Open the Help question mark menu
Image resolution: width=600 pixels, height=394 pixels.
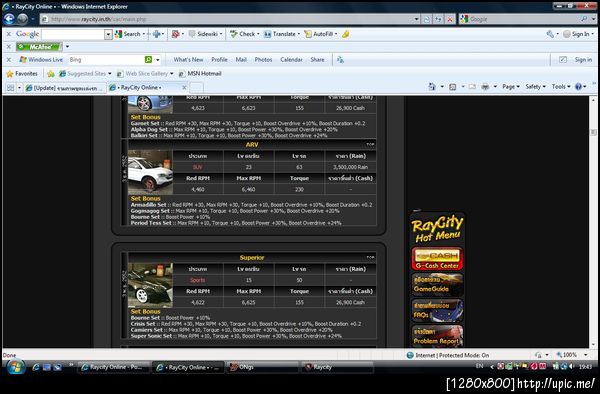(580, 87)
